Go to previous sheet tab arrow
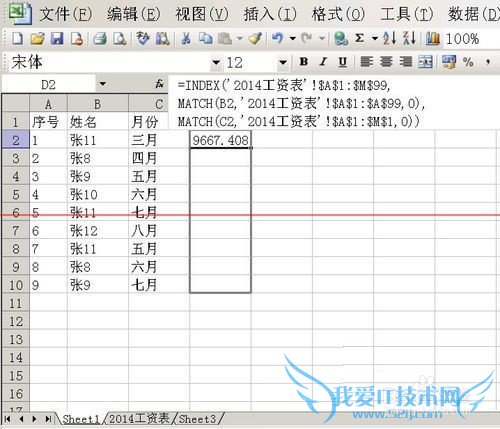Viewport: 500px width, 429px height. (x=21, y=419)
